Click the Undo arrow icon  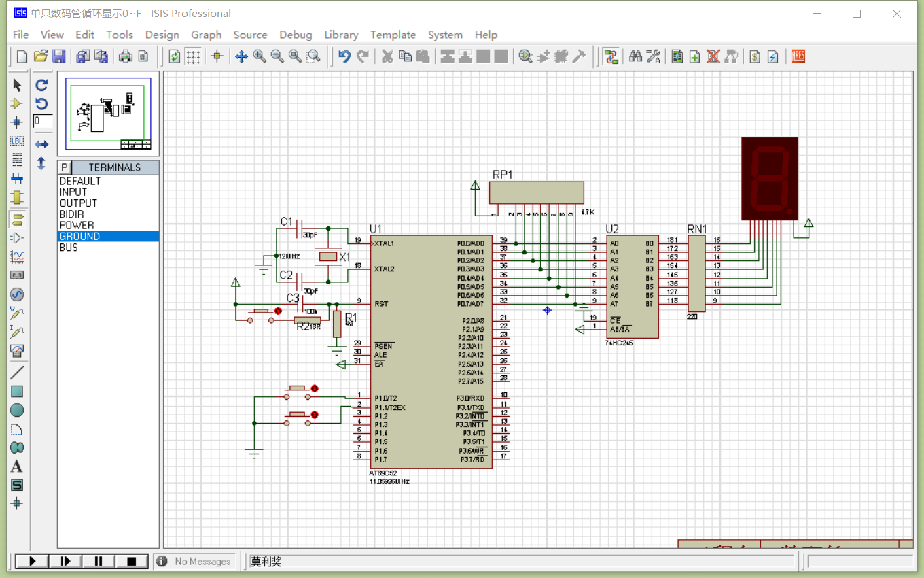pyautogui.click(x=344, y=56)
